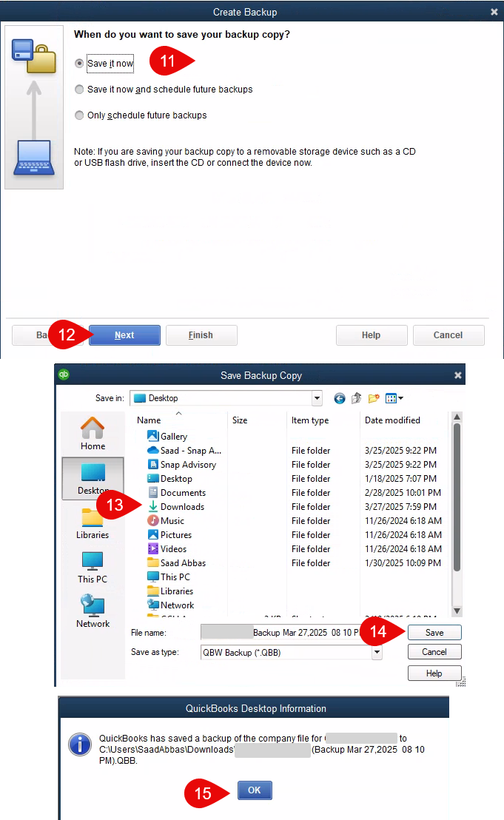Click Save in Save Backup Copy

(434, 632)
